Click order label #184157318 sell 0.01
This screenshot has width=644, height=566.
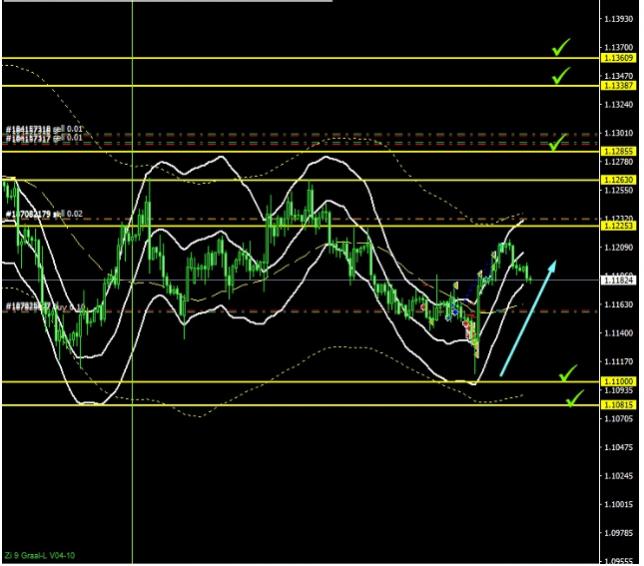pyautogui.click(x=44, y=130)
